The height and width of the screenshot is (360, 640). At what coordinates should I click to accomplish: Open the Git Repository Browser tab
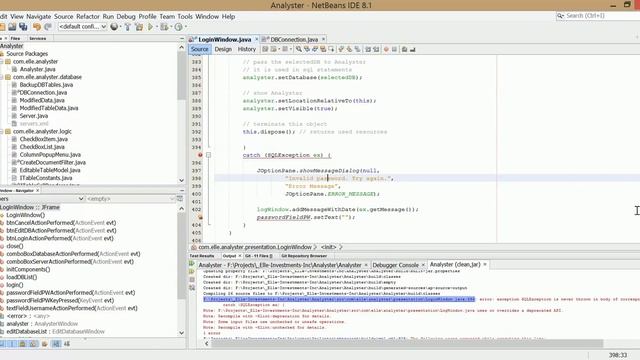pos(304,256)
